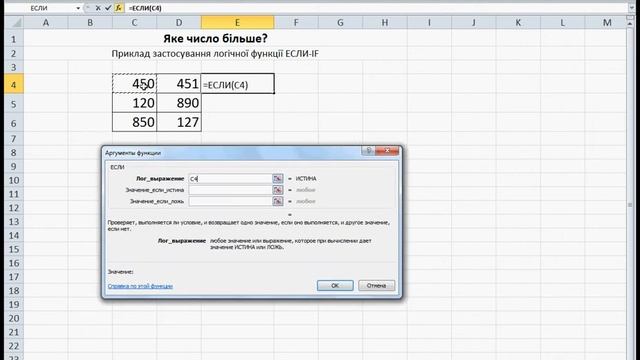Click the Лог_выражение input field
640x360 pixels.
(x=230, y=178)
